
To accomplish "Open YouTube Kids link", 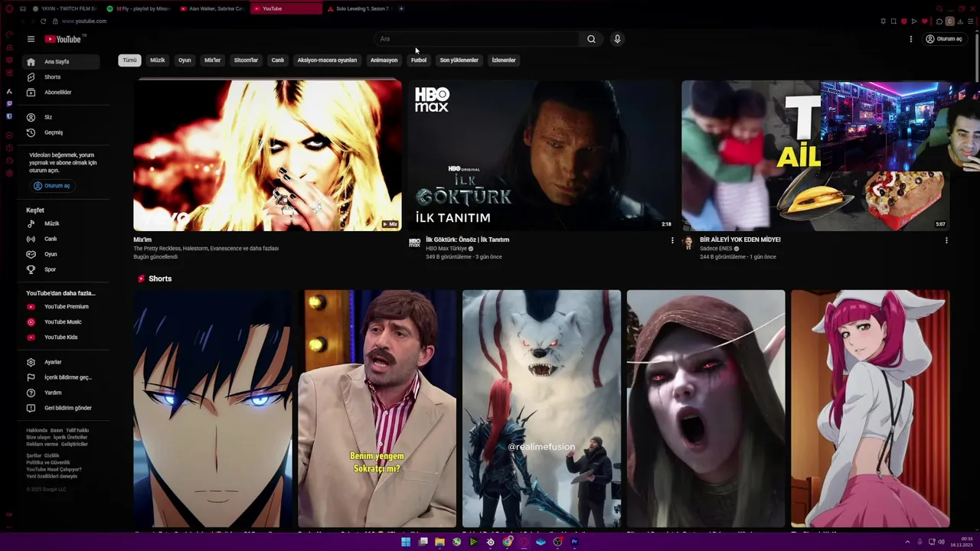I will 62,337.
